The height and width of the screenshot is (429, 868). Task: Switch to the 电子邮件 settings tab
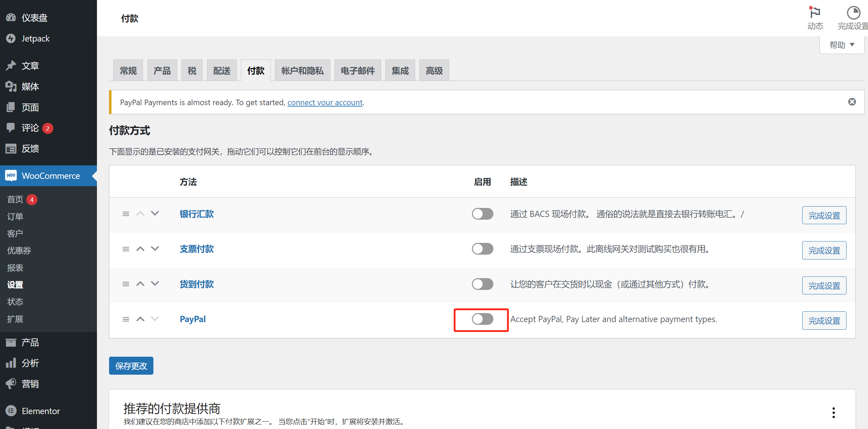(x=358, y=70)
